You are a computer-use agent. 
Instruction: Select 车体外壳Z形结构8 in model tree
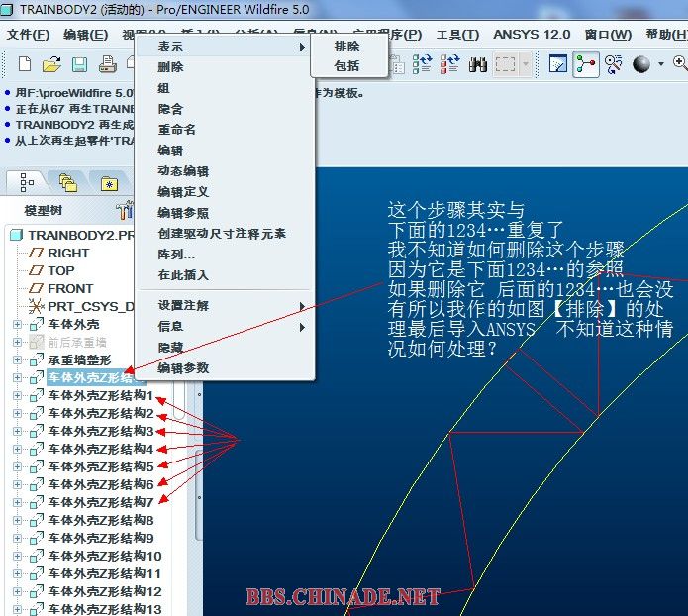point(101,520)
